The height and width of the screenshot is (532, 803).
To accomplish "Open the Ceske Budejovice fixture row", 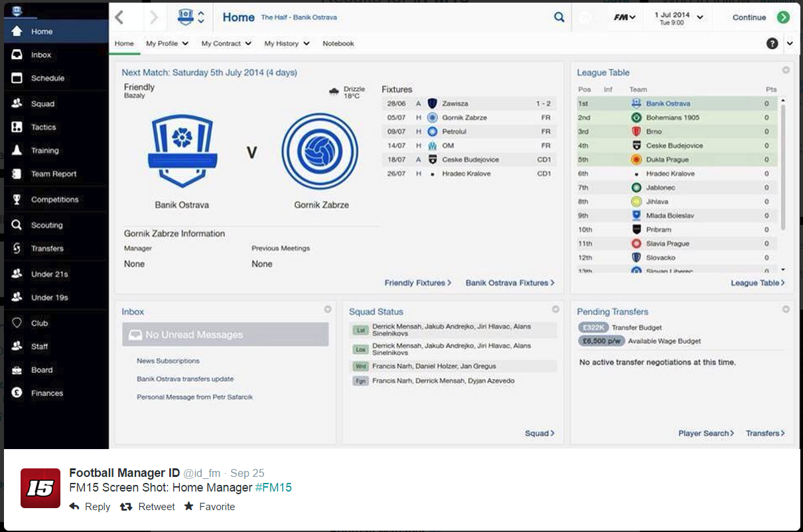I will tap(469, 159).
